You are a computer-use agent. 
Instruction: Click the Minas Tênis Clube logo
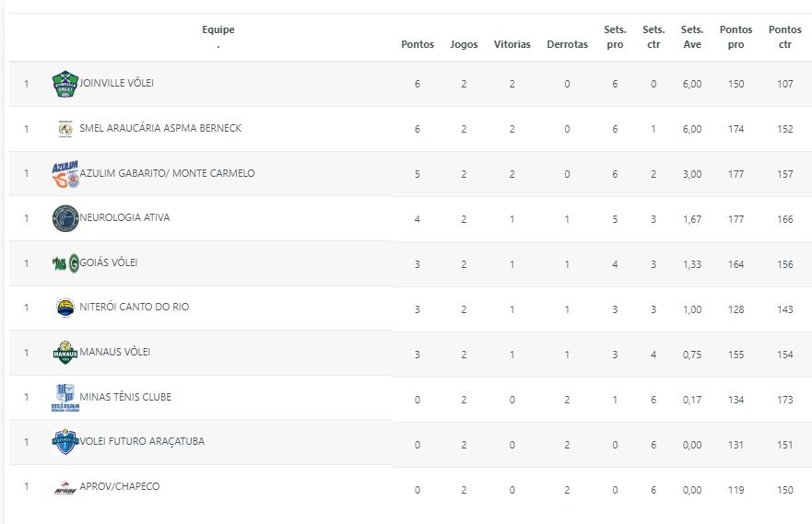click(65, 398)
